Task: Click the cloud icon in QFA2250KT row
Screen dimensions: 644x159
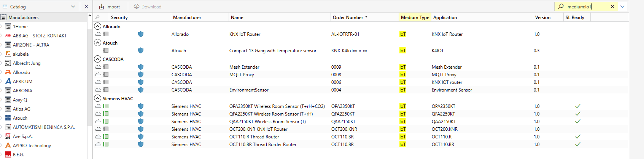Action: [x=98, y=114]
